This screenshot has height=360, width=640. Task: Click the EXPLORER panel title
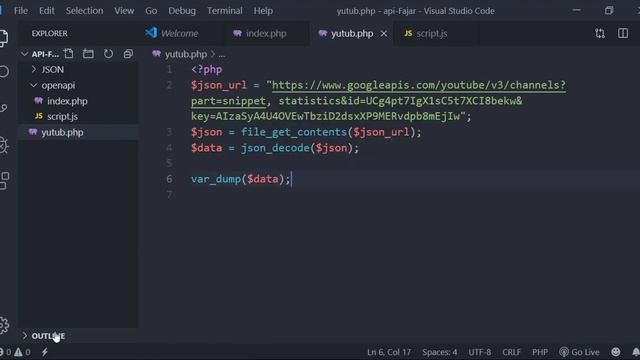click(49, 33)
